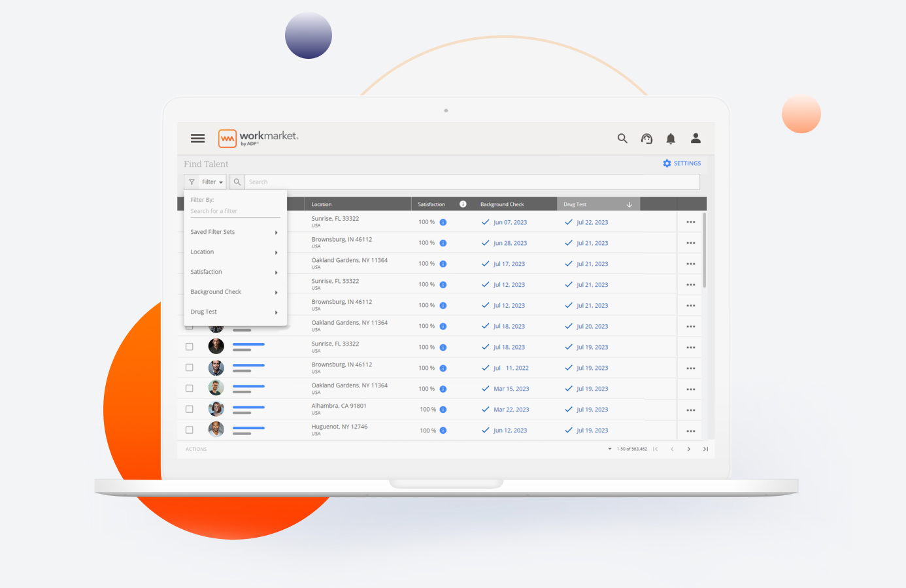Open the Settings link

682,163
